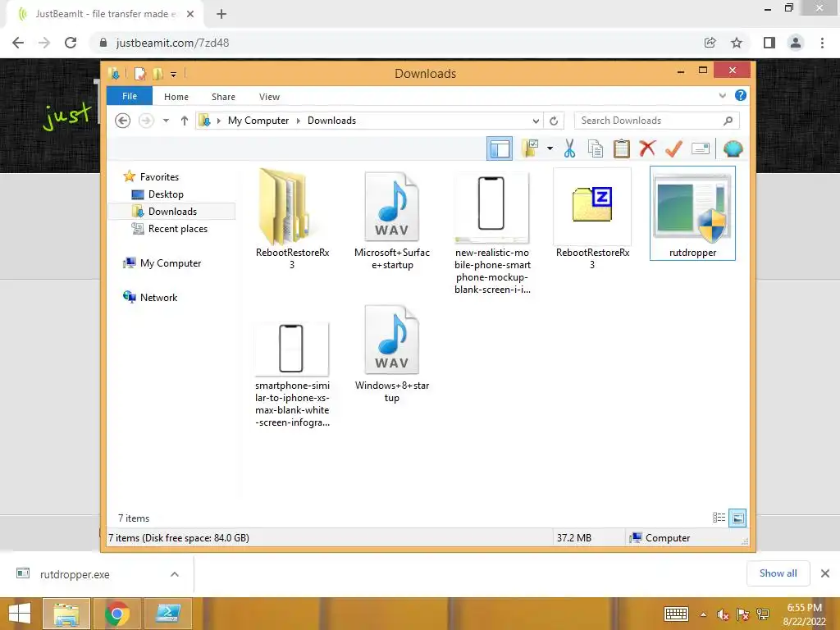
Task: Click Downloads in the address path
Action: pos(331,121)
